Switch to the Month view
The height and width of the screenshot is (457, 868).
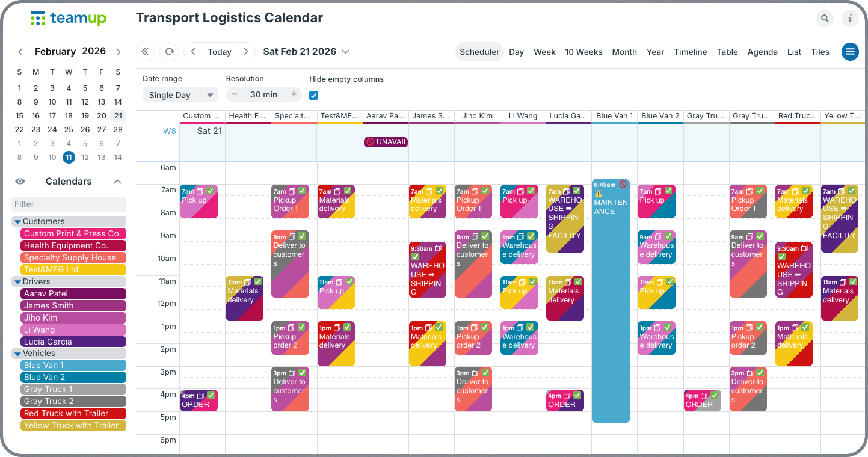(624, 52)
